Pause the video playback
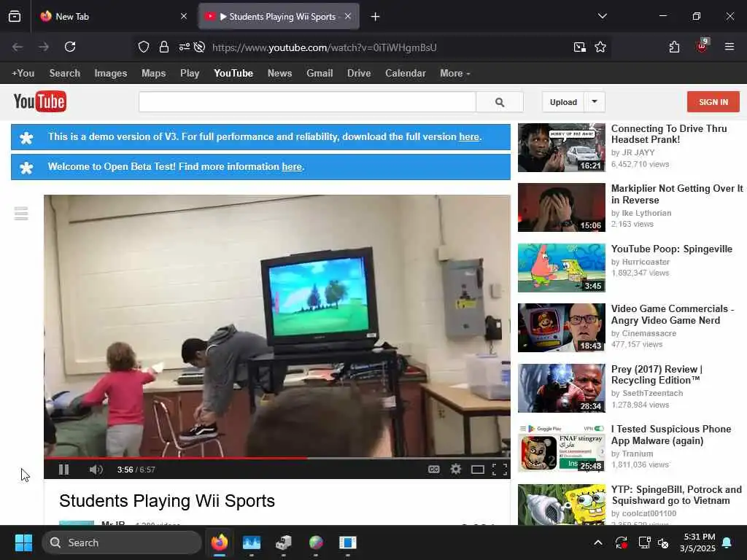Screen dimensions: 747x560 (63, 470)
